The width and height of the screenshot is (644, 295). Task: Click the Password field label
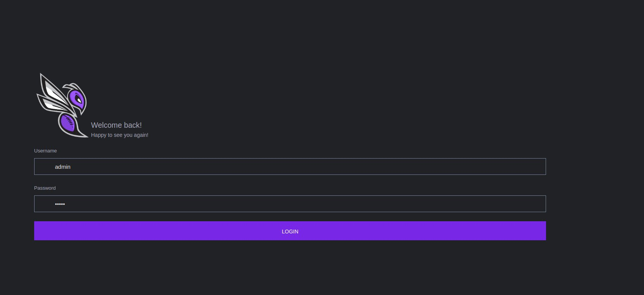tap(45, 188)
